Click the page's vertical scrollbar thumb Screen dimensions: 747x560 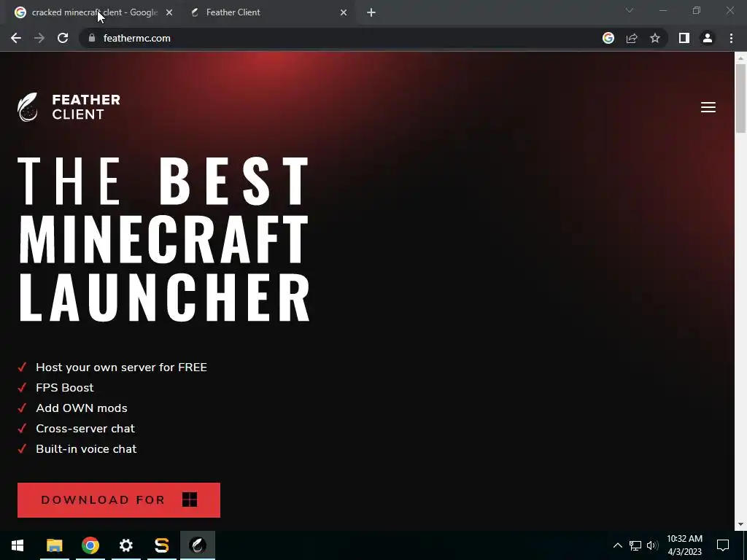point(740,98)
